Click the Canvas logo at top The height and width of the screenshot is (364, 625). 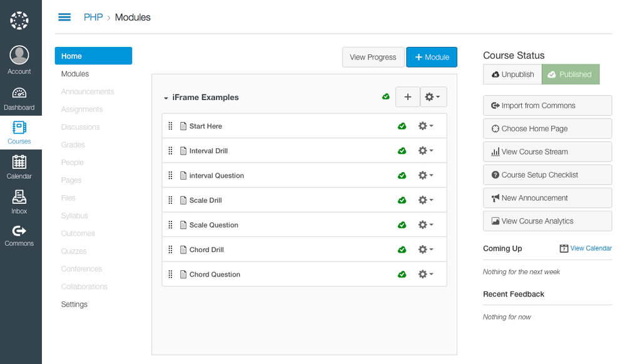[x=19, y=21]
